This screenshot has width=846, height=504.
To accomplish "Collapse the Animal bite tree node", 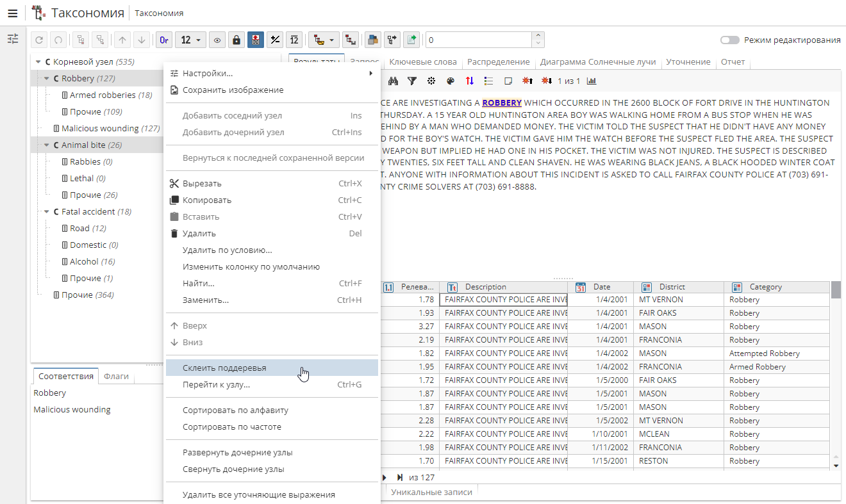I will [47, 145].
